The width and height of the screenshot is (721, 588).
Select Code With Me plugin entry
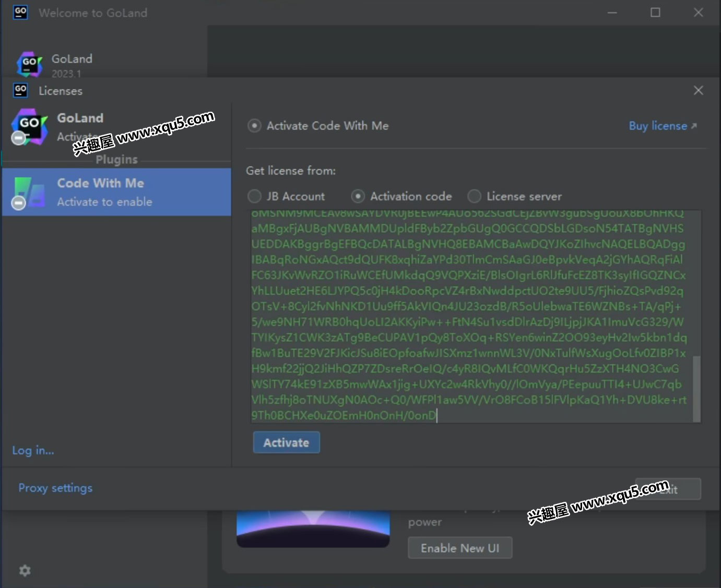pyautogui.click(x=116, y=192)
